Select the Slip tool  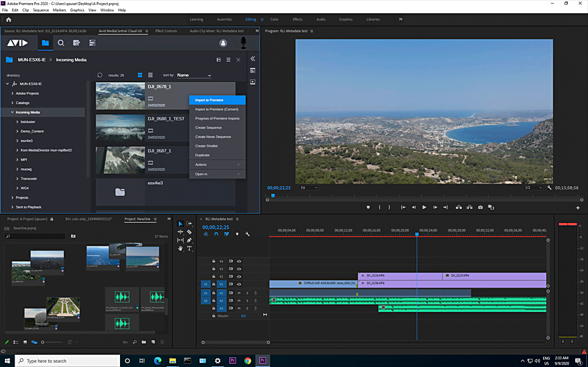[x=181, y=240]
